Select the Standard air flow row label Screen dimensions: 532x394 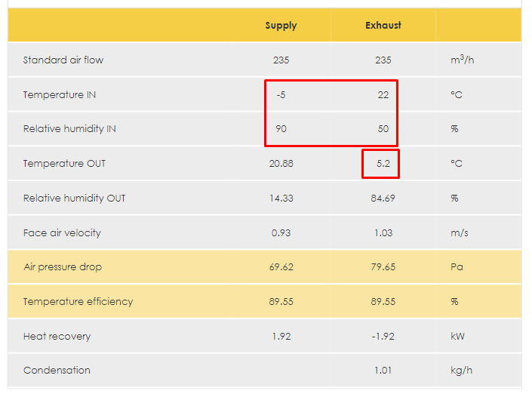(63, 60)
